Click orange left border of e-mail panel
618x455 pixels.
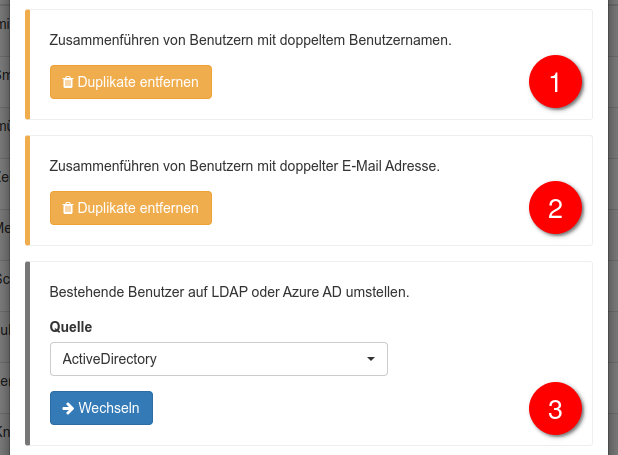[28, 190]
